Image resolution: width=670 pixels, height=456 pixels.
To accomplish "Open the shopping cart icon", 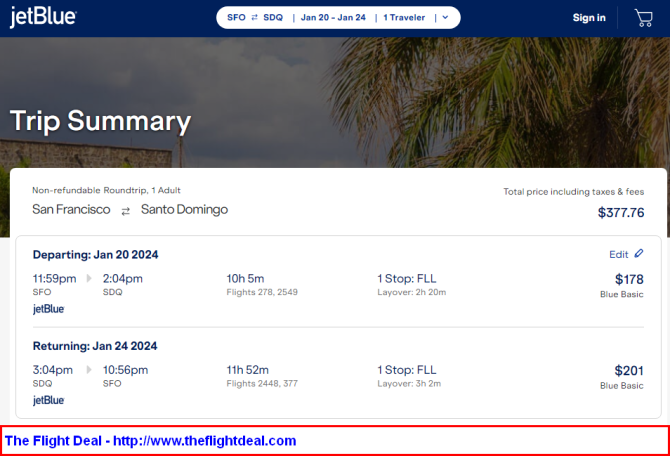I will pyautogui.click(x=644, y=18).
